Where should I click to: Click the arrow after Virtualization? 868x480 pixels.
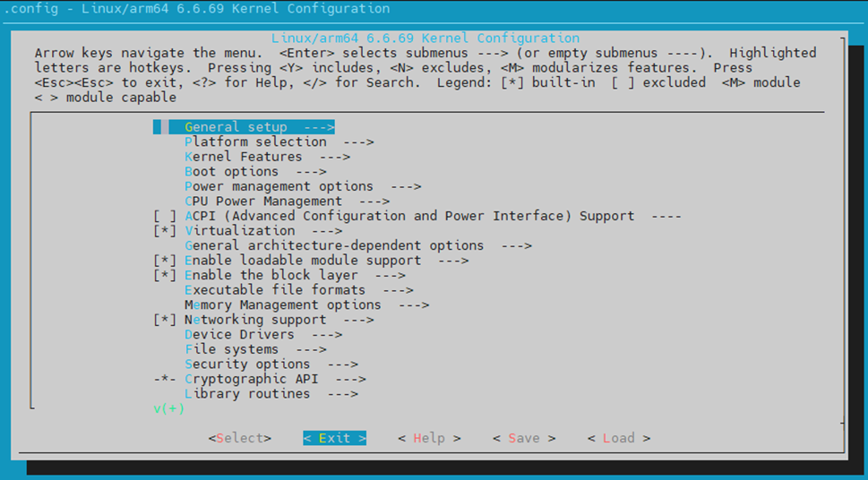(x=327, y=231)
